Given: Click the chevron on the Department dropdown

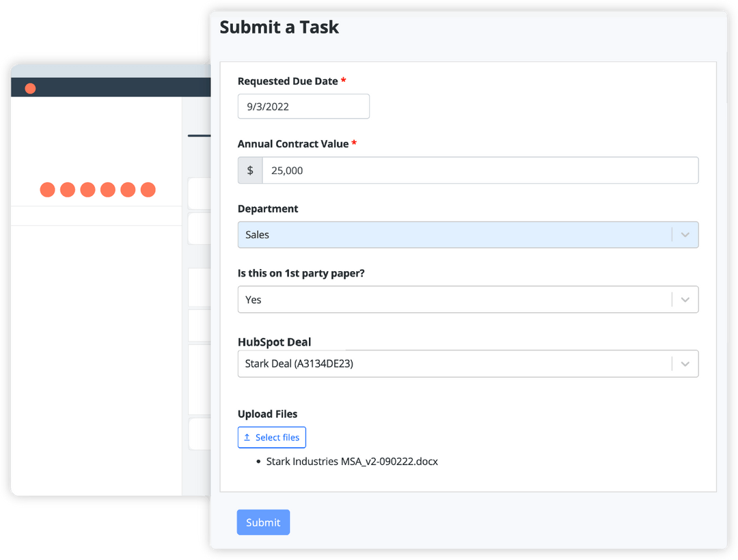Looking at the screenshot, I should coord(685,234).
